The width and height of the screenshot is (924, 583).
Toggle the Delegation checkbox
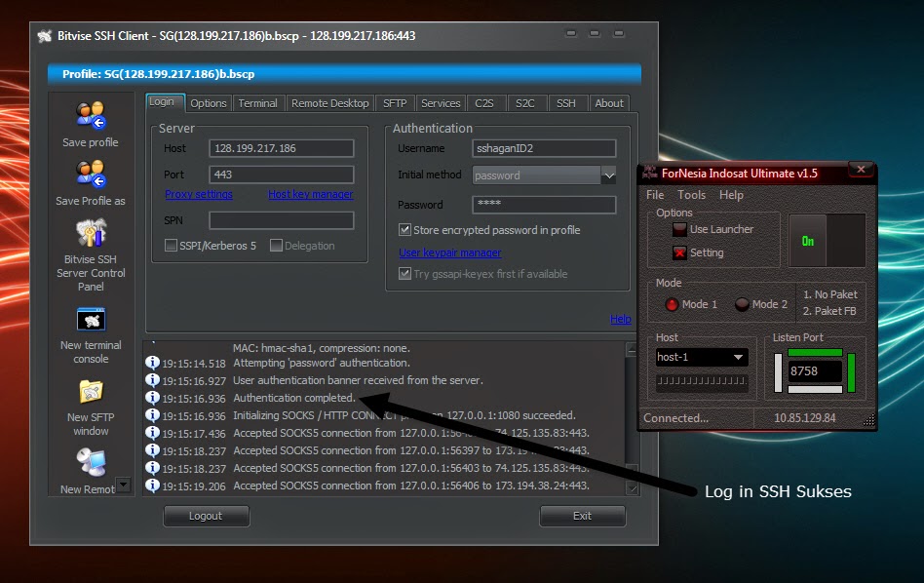click(276, 246)
